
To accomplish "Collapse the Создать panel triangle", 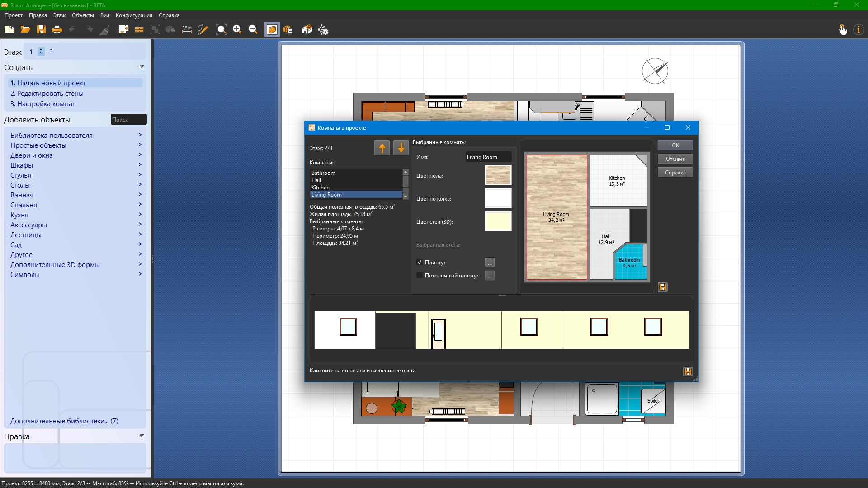I will pyautogui.click(x=142, y=67).
